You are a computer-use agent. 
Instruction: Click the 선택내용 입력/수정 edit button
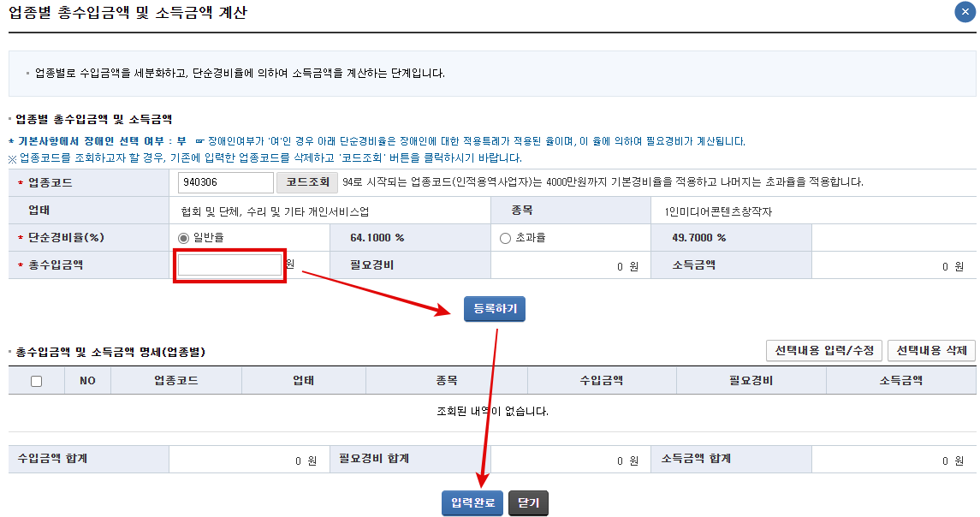825,352
